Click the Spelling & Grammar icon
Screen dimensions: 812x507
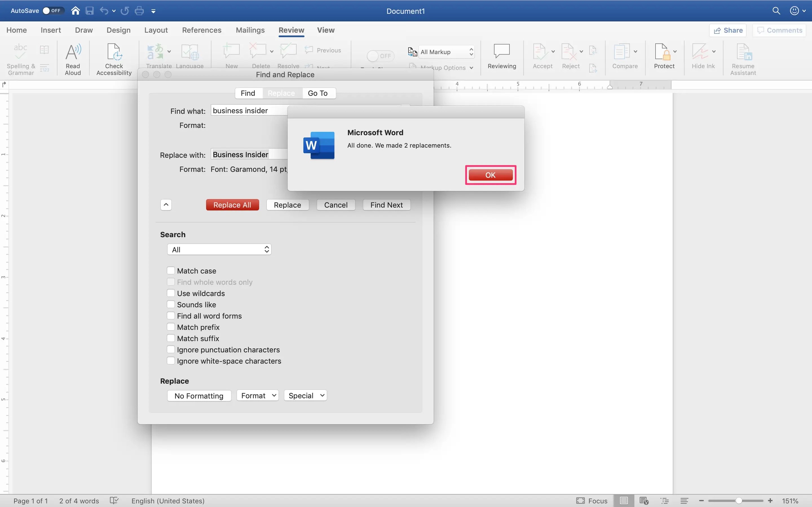point(21,53)
